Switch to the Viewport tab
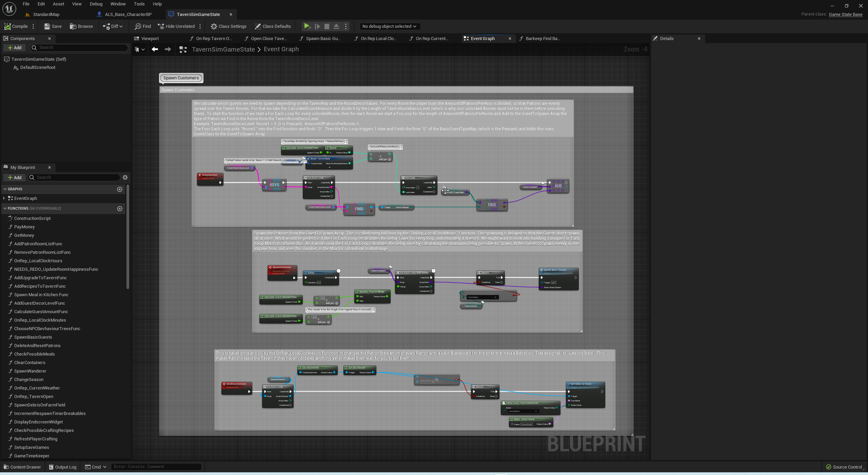Screen dimensions: 868x475 click(146, 38)
